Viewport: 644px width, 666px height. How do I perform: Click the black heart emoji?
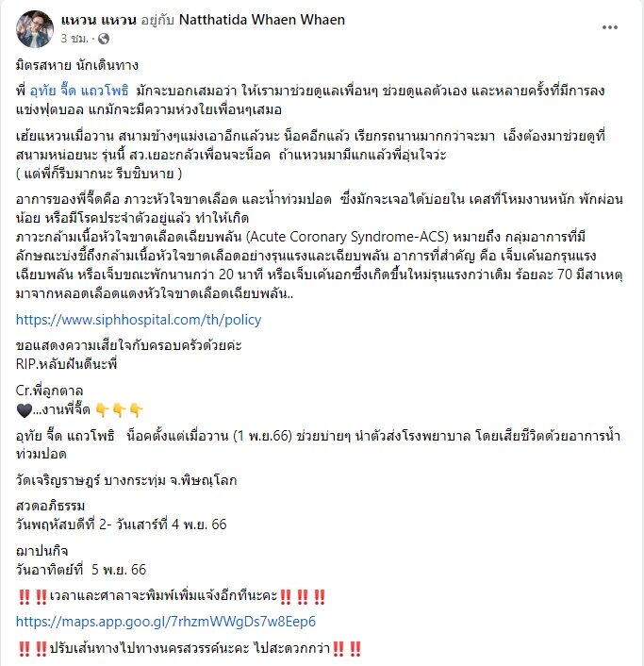[25, 409]
